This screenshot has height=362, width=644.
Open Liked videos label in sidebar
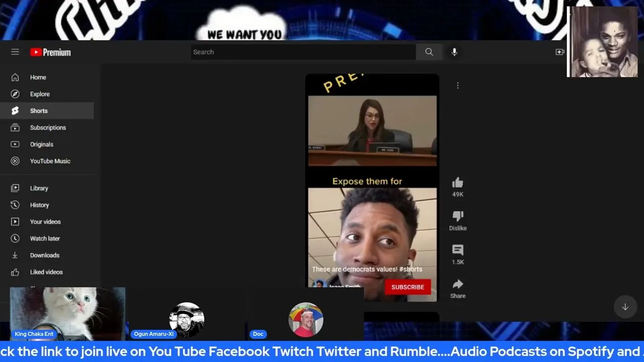(x=46, y=272)
